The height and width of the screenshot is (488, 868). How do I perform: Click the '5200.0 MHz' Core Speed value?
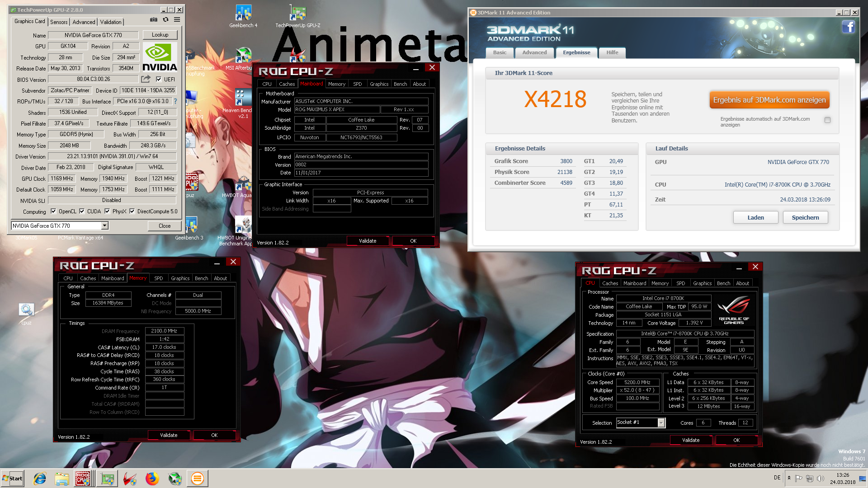[x=637, y=382]
